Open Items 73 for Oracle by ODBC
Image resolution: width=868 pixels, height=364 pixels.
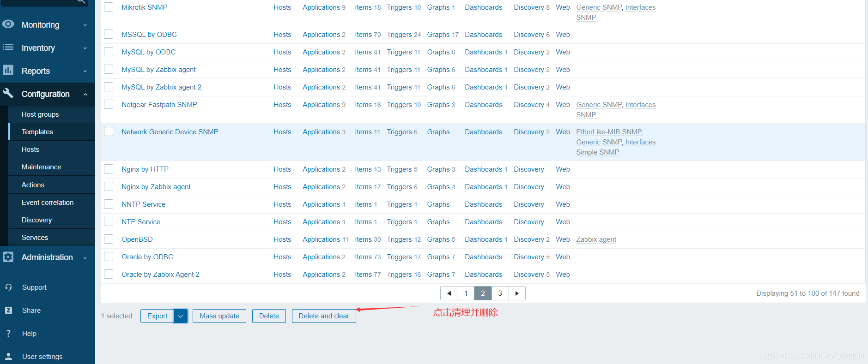[x=368, y=257]
